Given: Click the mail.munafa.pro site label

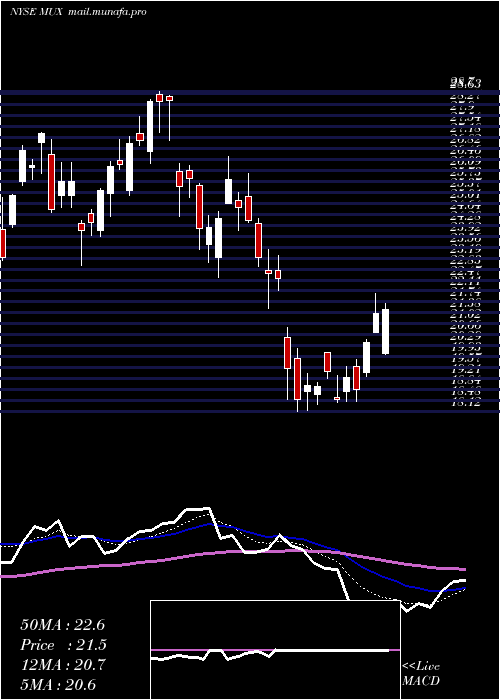Looking at the screenshot, I should (x=108, y=12).
